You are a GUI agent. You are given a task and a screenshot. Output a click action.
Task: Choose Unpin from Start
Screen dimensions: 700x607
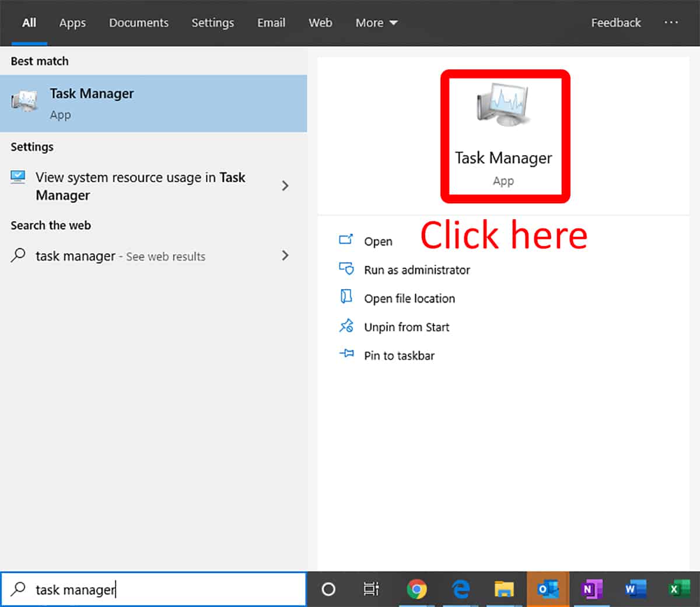click(x=407, y=327)
